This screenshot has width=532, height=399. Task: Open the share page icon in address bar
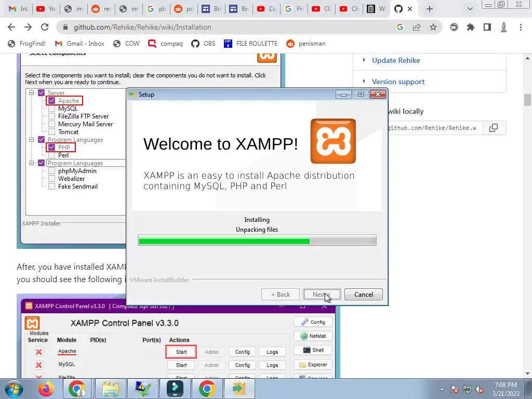[x=417, y=27]
